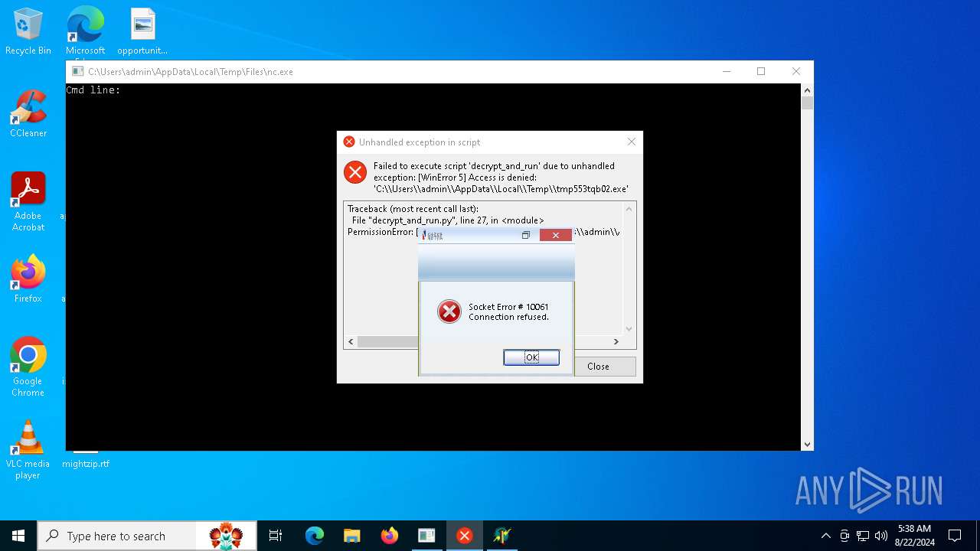The width and height of the screenshot is (980, 551).
Task: Close the nc.exe console window
Action: [796, 71]
